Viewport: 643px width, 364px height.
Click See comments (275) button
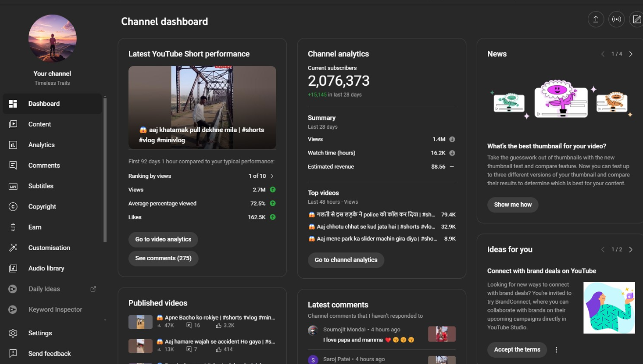pos(163,258)
